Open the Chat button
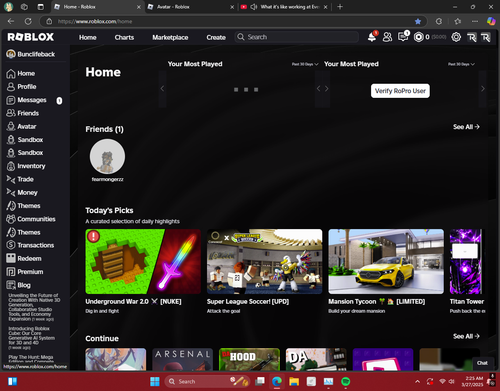 pos(482,363)
